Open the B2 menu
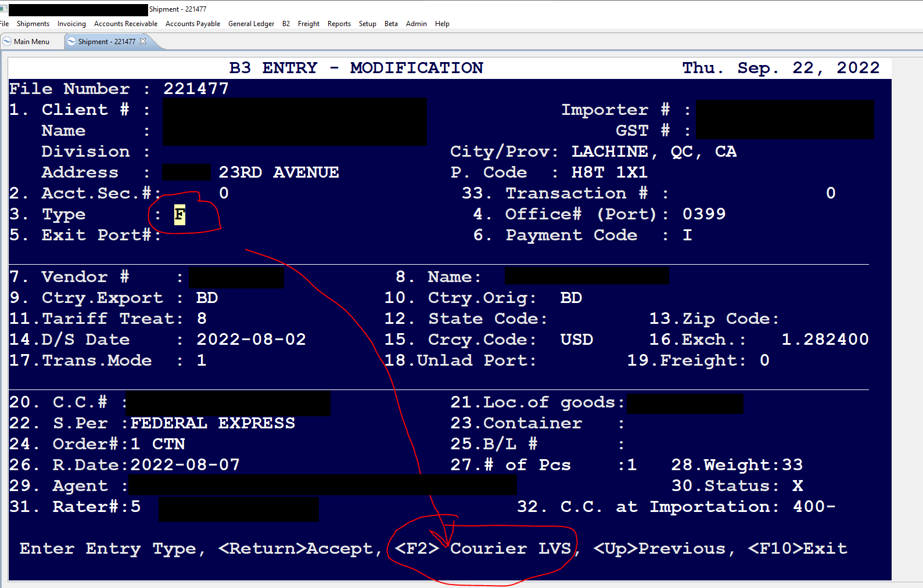Screen dimensions: 923x588 286,24
